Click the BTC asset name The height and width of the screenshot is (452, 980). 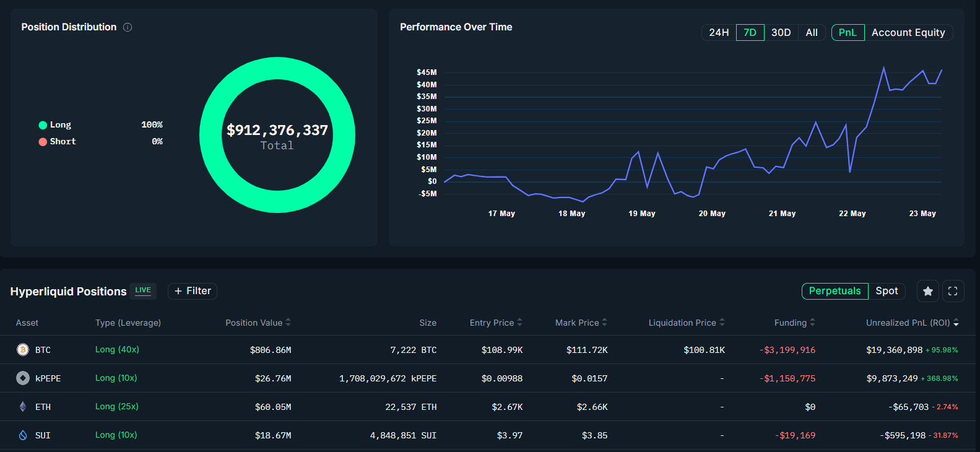click(43, 350)
